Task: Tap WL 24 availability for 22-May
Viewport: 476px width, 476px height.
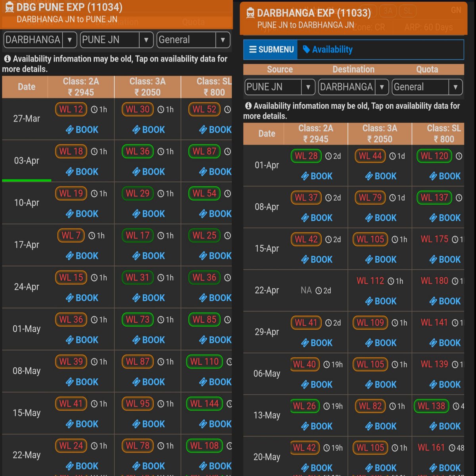Action: (71, 445)
